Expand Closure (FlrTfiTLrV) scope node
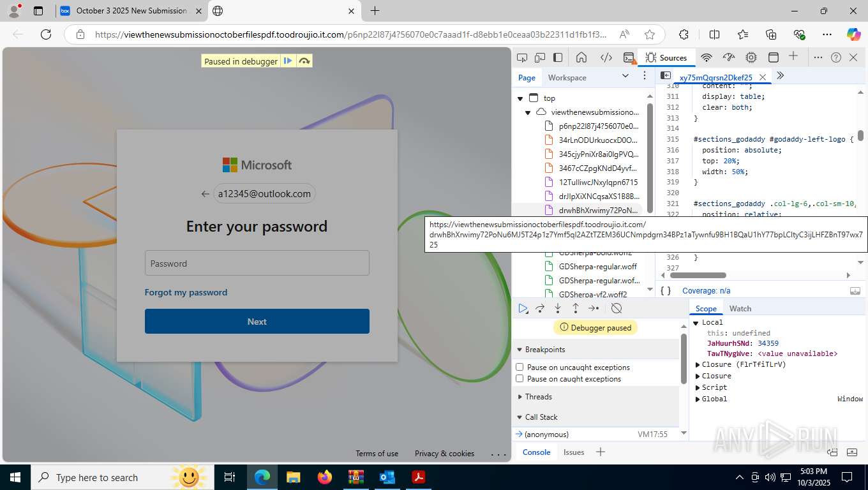Image resolution: width=868 pixels, height=490 pixels. click(698, 364)
